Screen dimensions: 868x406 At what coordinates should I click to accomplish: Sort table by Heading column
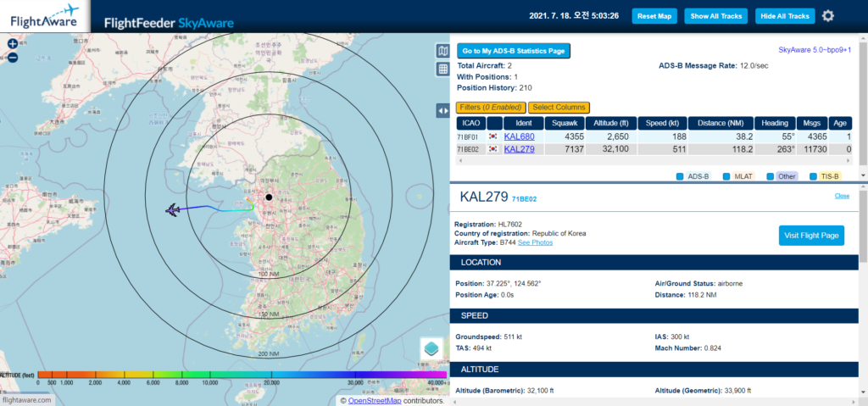(774, 123)
